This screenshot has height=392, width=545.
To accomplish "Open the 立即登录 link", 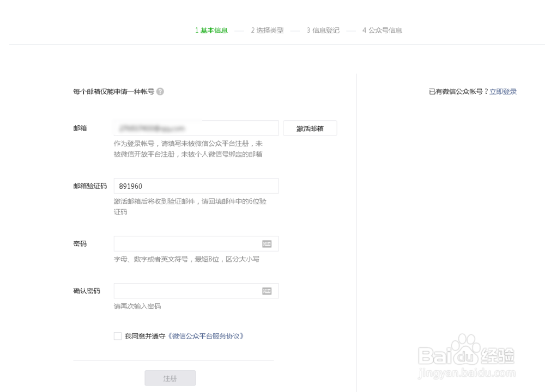I will pos(503,91).
